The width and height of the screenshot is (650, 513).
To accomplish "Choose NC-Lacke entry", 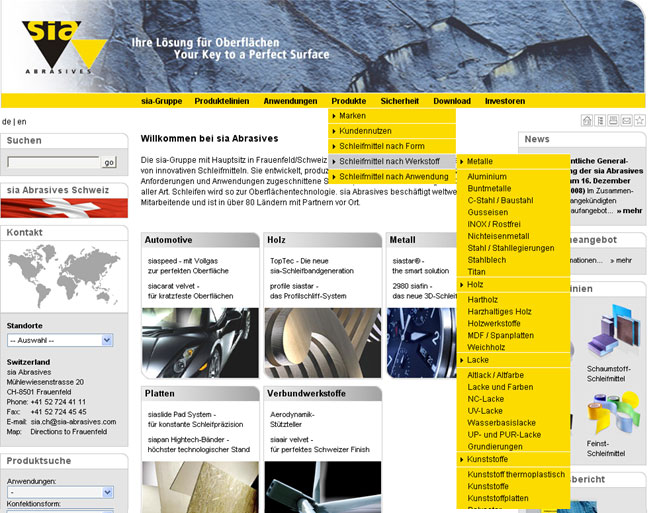I will [485, 399].
